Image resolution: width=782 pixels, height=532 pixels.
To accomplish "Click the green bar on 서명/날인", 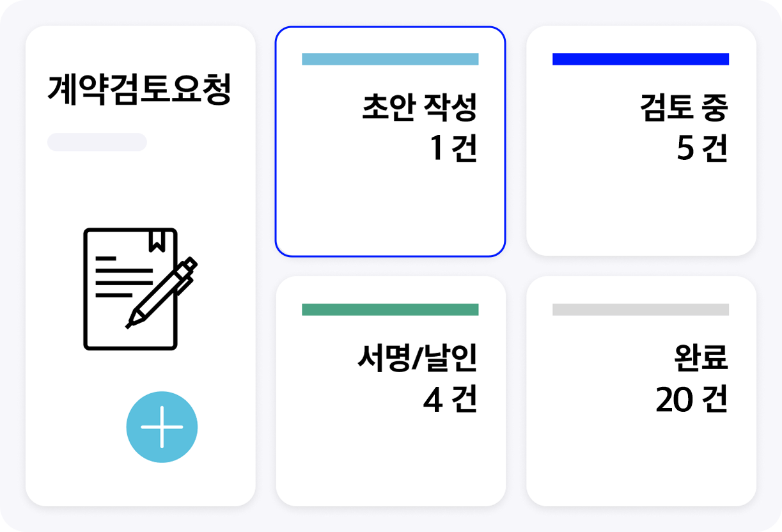I will tap(390, 309).
